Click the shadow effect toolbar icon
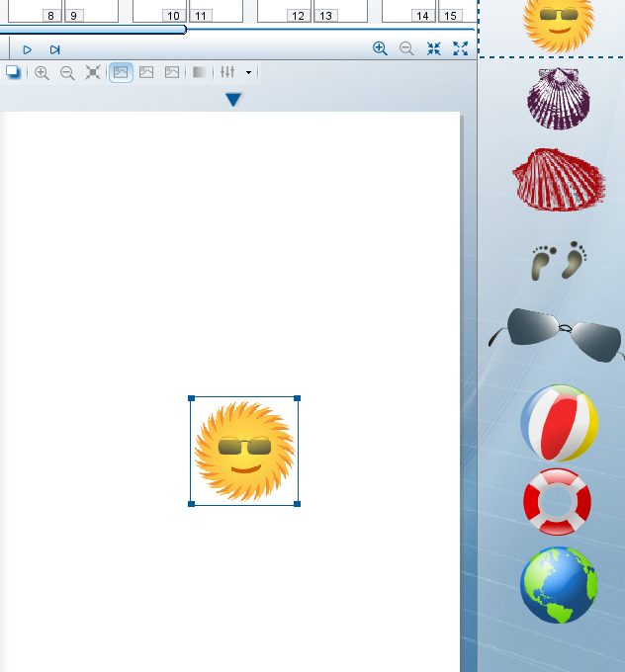Image resolution: width=625 pixels, height=672 pixels. point(13,72)
